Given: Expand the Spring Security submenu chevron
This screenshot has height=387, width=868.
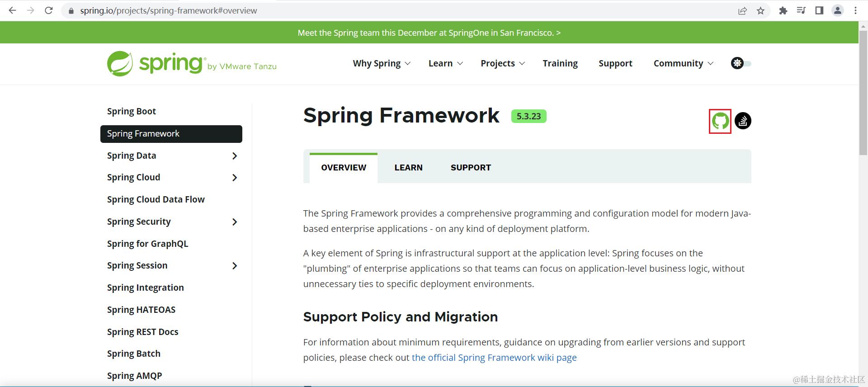Looking at the screenshot, I should (x=235, y=222).
